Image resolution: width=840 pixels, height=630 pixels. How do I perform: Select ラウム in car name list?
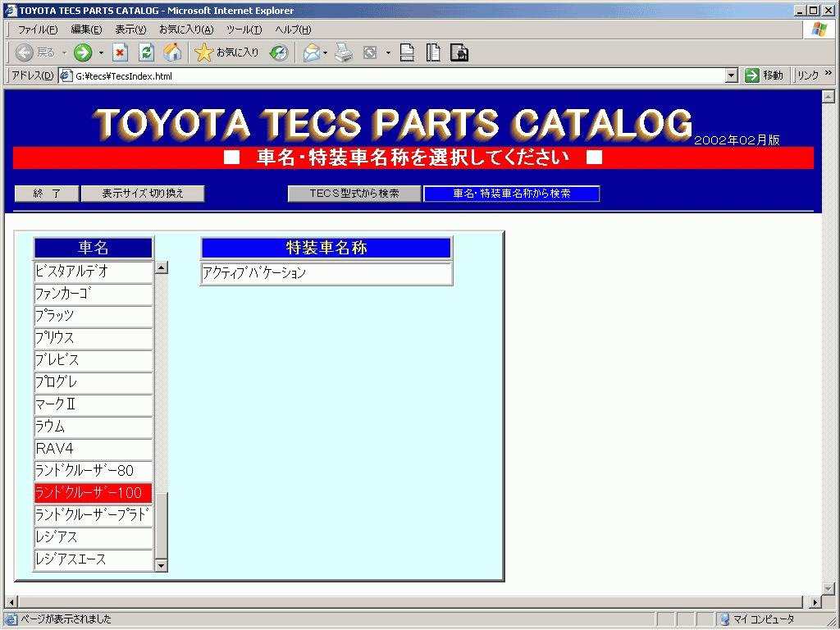tap(94, 427)
